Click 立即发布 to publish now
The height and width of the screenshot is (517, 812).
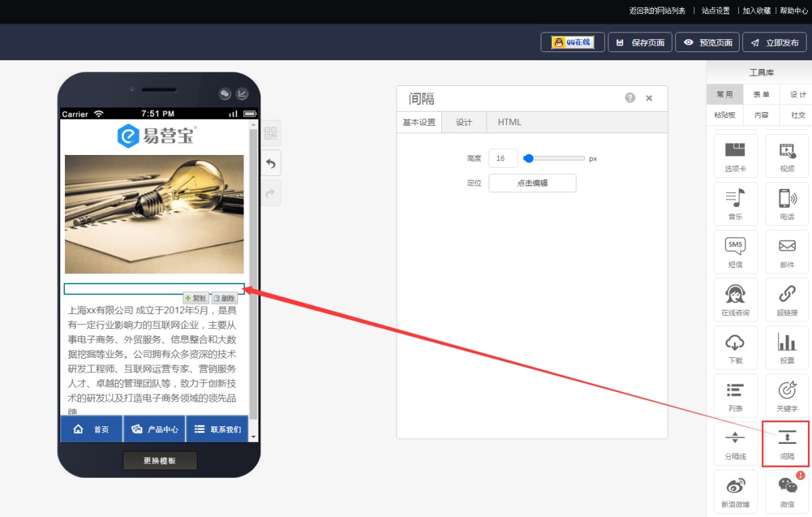(775, 42)
